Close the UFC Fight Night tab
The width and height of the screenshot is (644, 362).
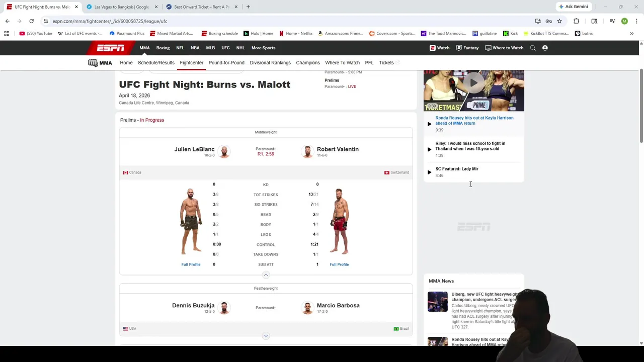pyautogui.click(x=76, y=7)
